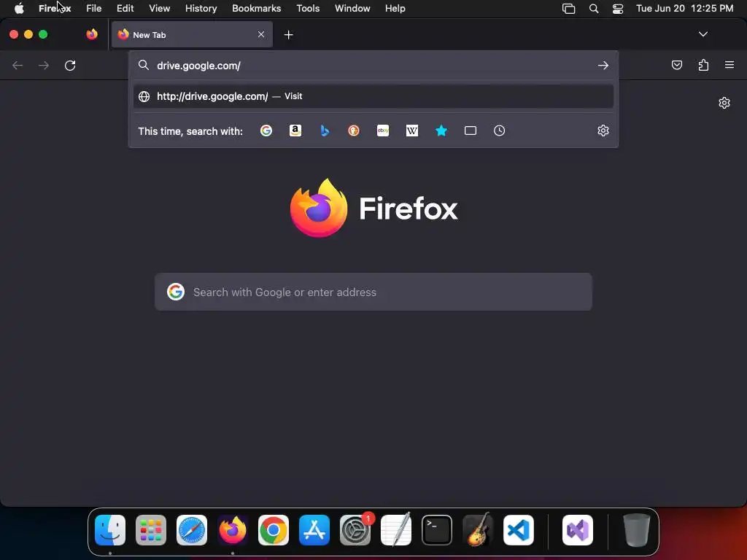This screenshot has height=560, width=747.
Task: Search this time with Google icon
Action: 266,131
